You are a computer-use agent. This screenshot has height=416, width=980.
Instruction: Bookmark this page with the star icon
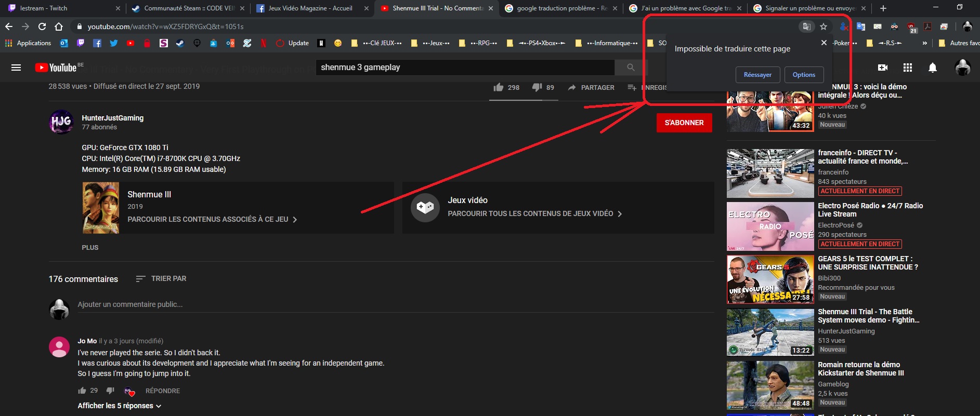(824, 26)
